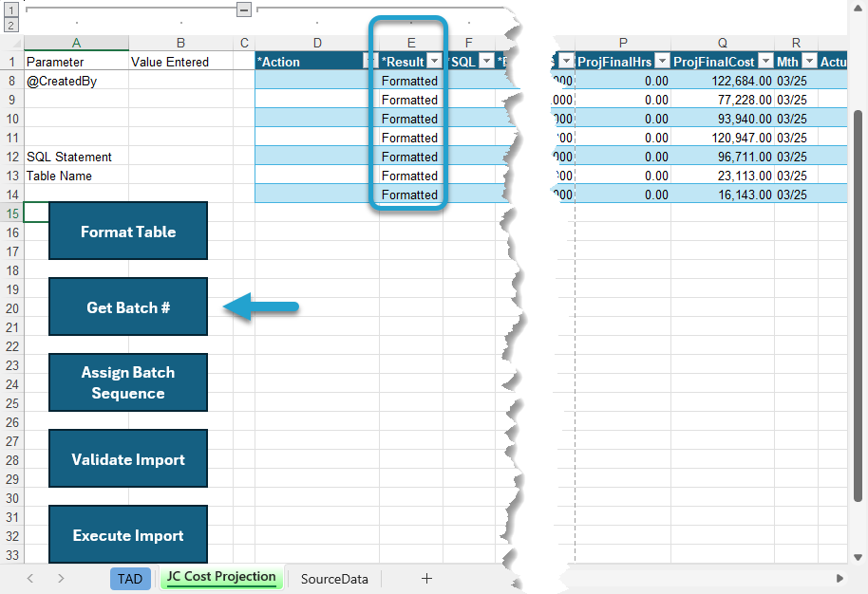Click the vertical scrollbar thumb
The image size is (868, 594).
pyautogui.click(x=859, y=306)
